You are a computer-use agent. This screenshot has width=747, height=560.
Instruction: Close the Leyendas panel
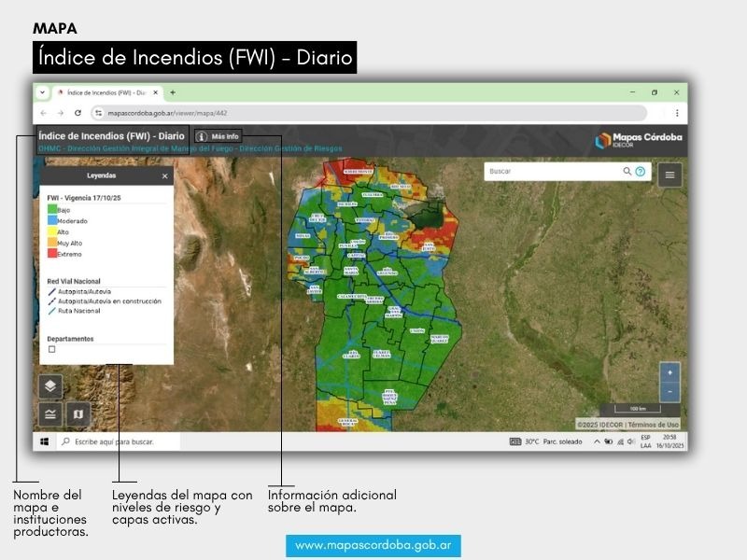164,175
